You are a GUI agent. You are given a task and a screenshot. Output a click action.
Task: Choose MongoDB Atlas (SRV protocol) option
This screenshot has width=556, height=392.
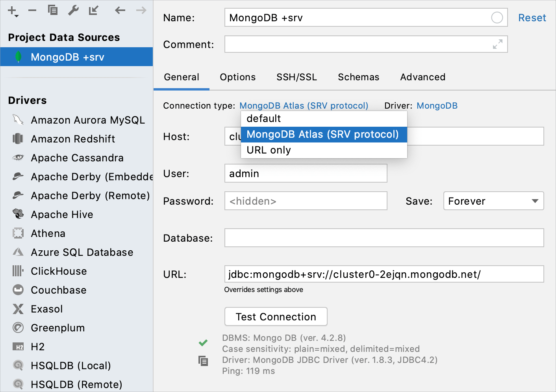(324, 134)
